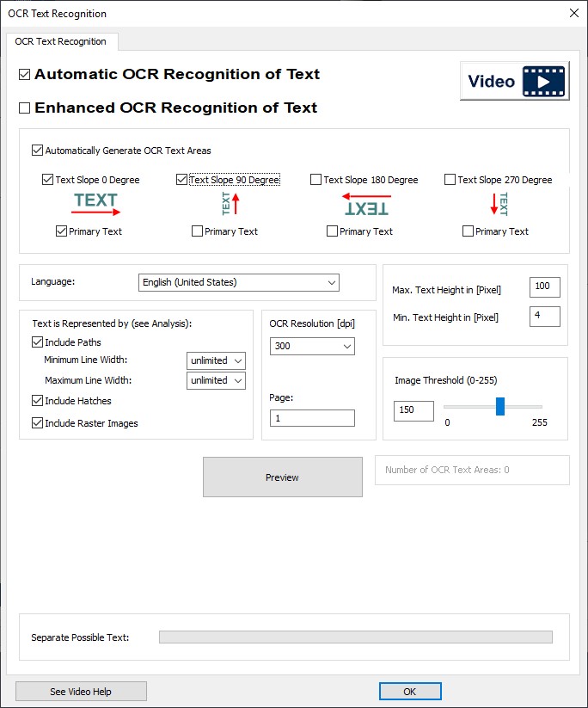Click the 270 degree downward TEXT icon
The height and width of the screenshot is (708, 588).
[499, 204]
